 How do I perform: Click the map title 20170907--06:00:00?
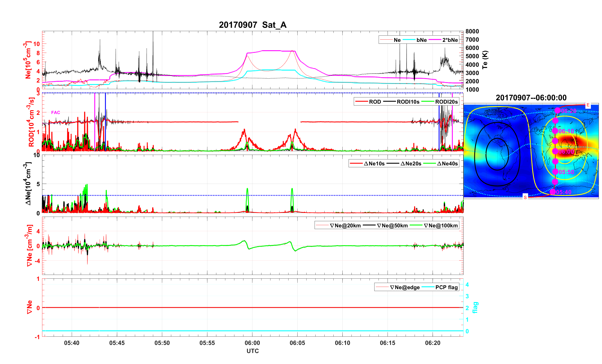[x=531, y=98]
